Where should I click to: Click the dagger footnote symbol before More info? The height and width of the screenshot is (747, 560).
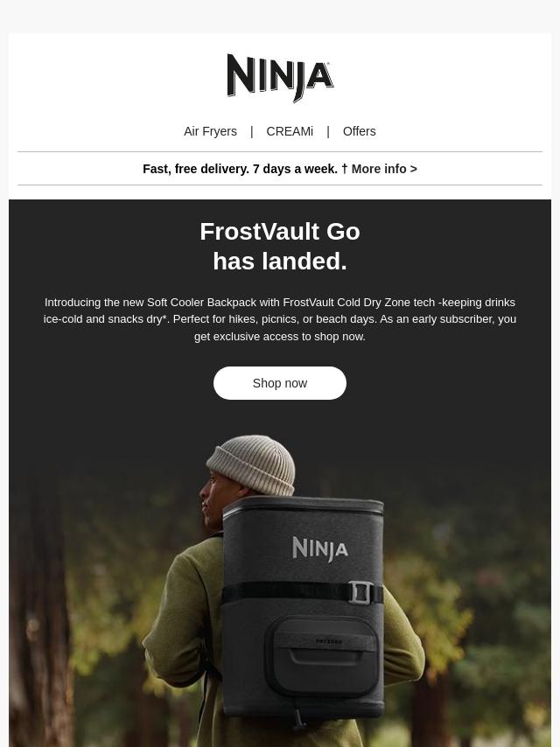345,169
